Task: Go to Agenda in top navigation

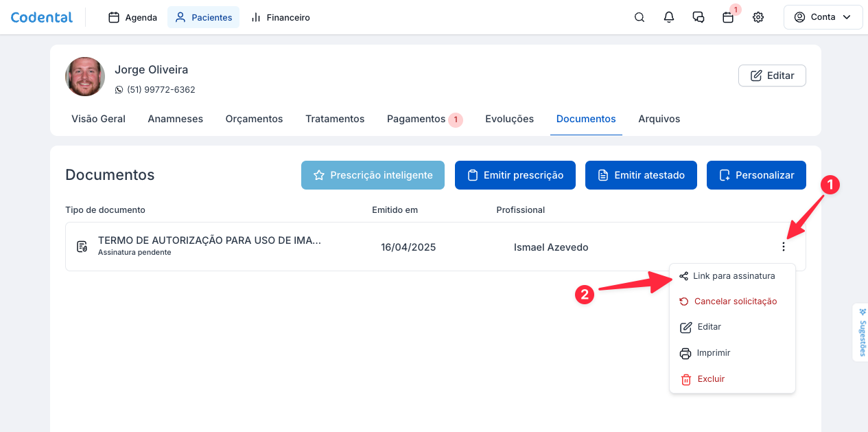Action: (x=133, y=17)
